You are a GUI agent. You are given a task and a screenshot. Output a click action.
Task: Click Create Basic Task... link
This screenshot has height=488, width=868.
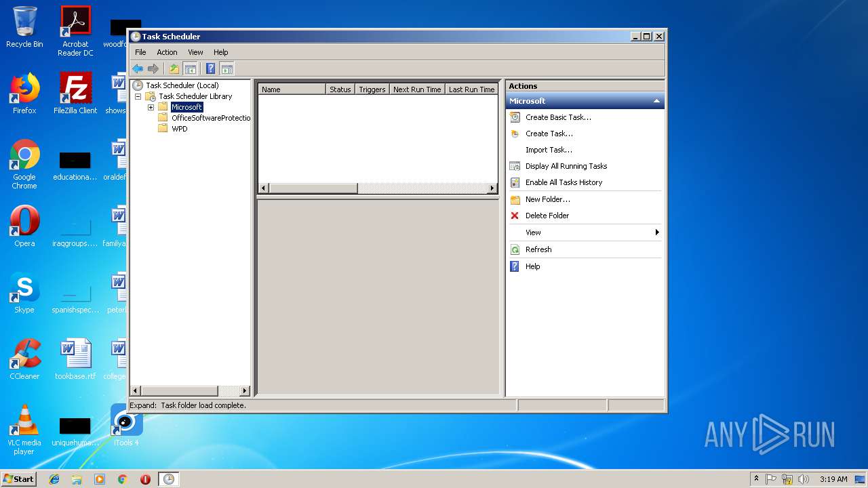coord(558,117)
